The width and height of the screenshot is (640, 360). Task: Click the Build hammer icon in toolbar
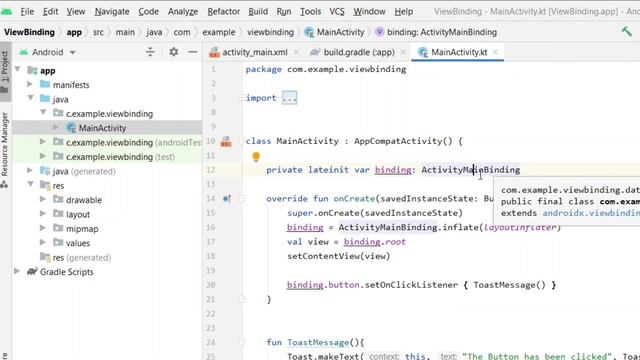(627, 31)
